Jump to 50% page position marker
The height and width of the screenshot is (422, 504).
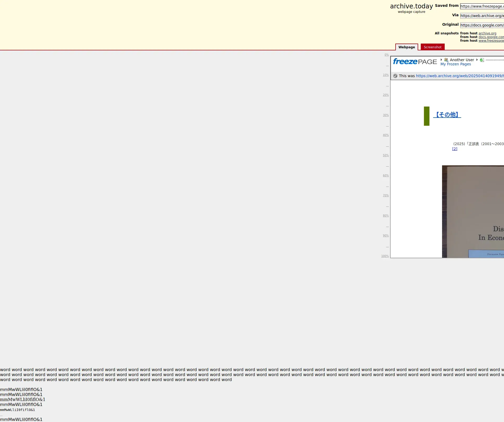[386, 155]
